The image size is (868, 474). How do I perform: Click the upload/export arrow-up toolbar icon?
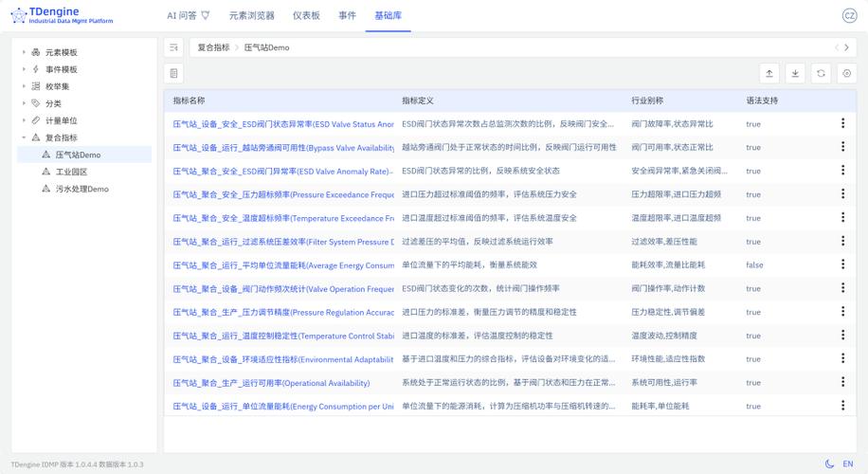(x=769, y=74)
